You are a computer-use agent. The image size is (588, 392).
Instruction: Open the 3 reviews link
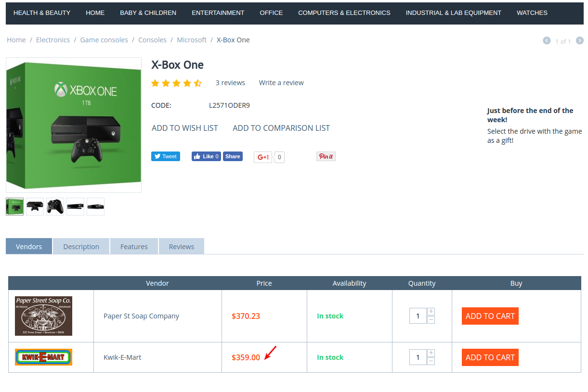tap(230, 83)
